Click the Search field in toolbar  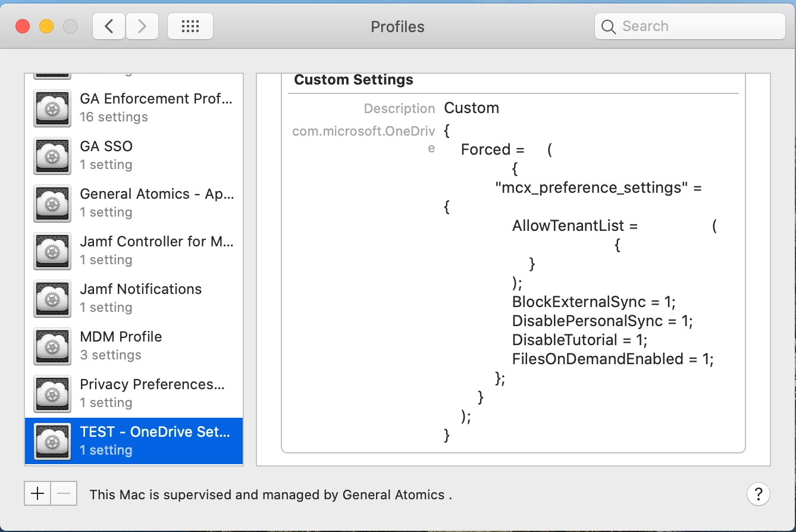pyautogui.click(x=690, y=26)
